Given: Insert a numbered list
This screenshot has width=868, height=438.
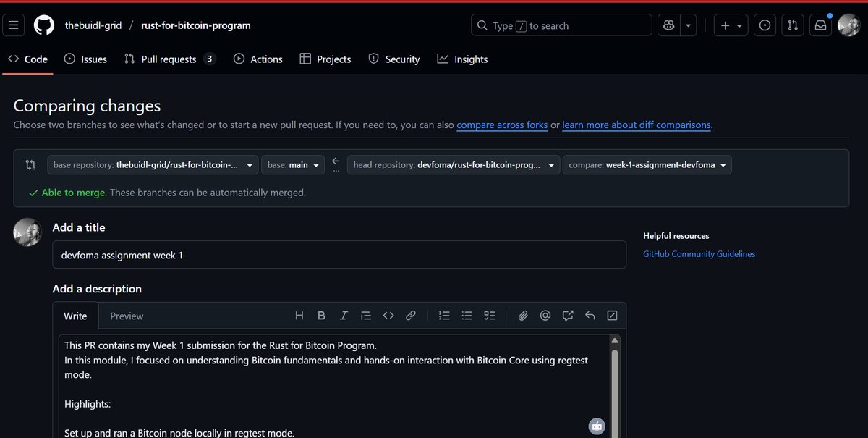Looking at the screenshot, I should 444,316.
